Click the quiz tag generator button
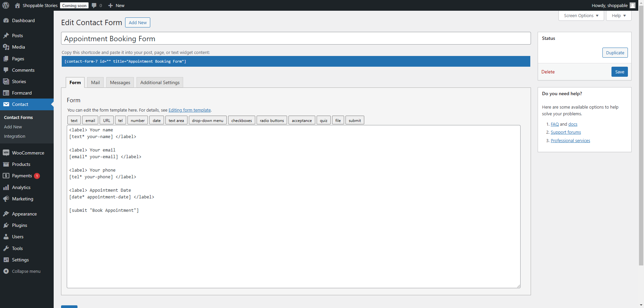Viewport: 644px width, 308px height. (x=323, y=120)
